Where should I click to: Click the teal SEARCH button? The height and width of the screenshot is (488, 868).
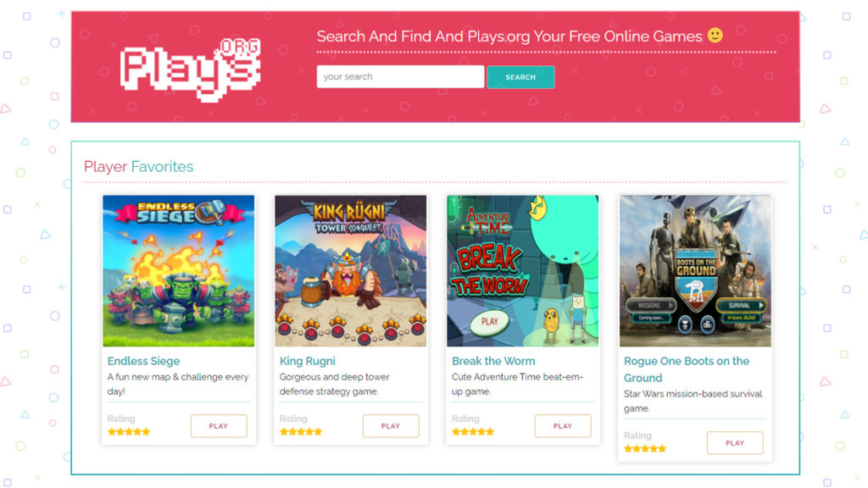(520, 77)
